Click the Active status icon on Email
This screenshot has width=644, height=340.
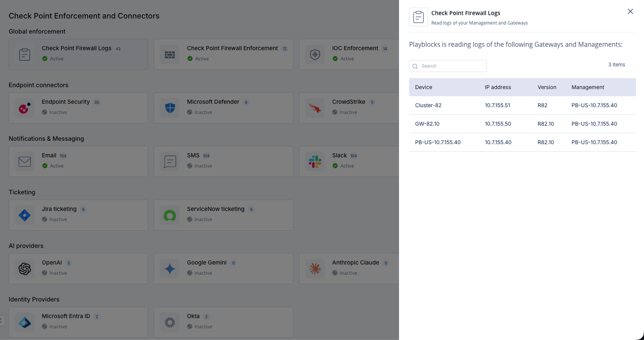[45, 166]
